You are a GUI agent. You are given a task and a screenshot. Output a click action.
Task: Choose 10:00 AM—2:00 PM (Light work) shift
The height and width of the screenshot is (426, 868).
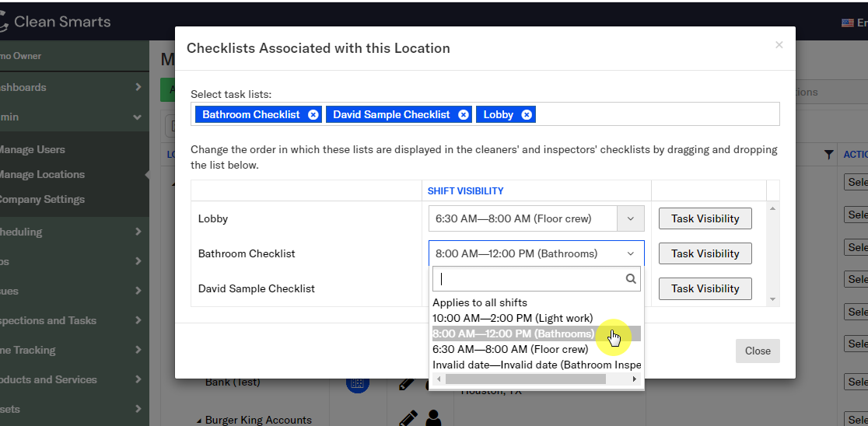[x=512, y=318]
